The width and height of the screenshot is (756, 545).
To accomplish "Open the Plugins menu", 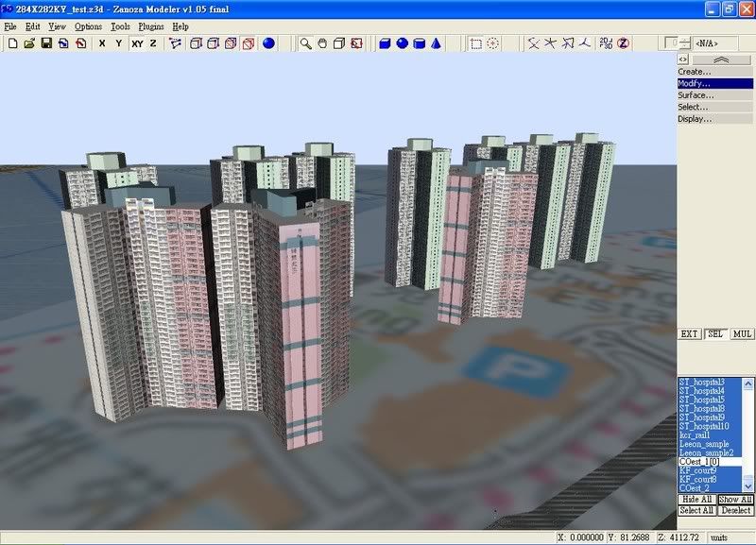I will pyautogui.click(x=150, y=26).
